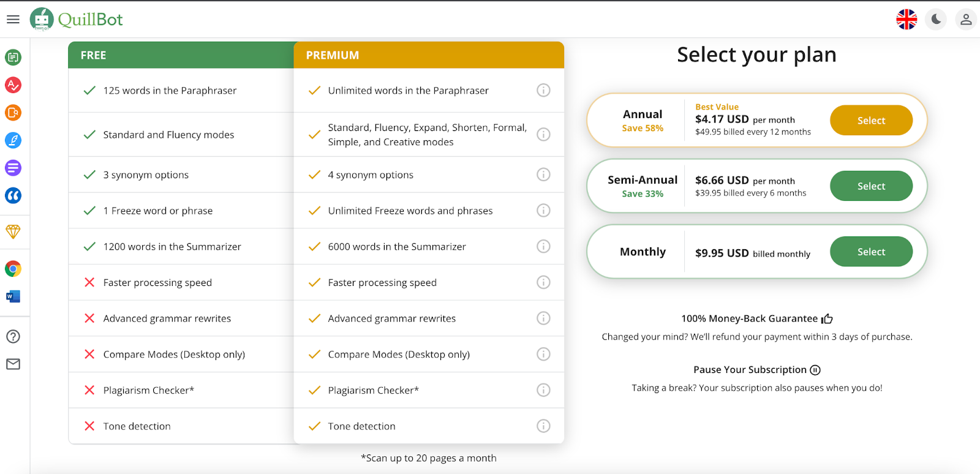Viewport: 980px width, 474px height.
Task: Open the Paraphraser tool in sidebar
Action: pyautogui.click(x=13, y=58)
